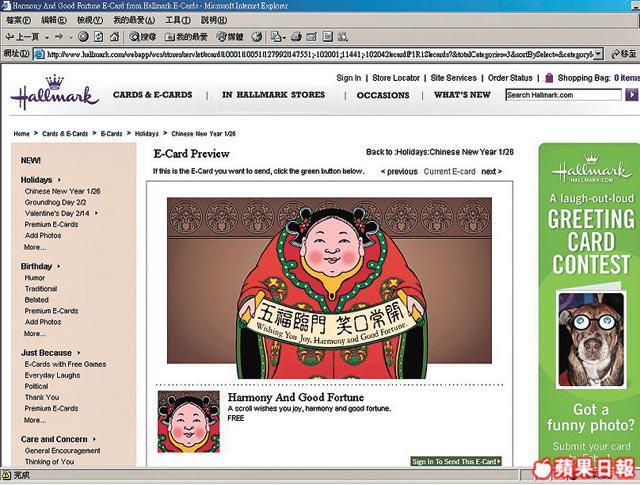Click the Home breadcrumb link
Viewport: 640px width, 485px height.
tap(21, 133)
